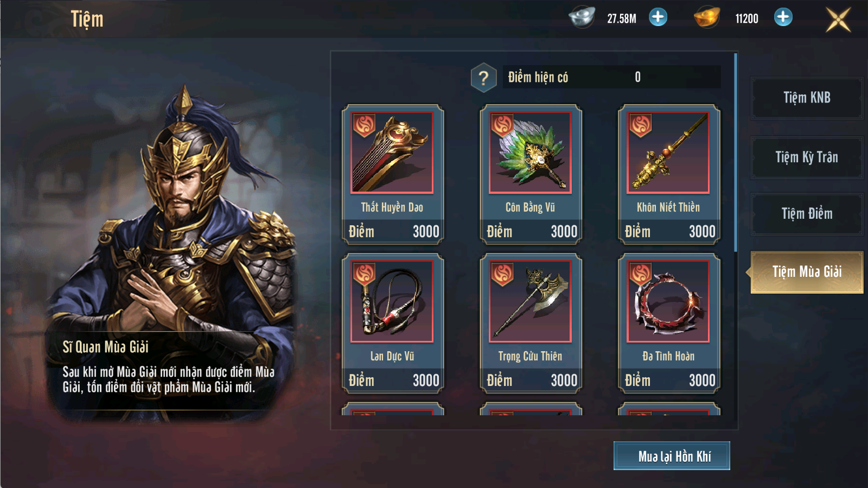Click the gold ingot currency icon

(x=707, y=17)
